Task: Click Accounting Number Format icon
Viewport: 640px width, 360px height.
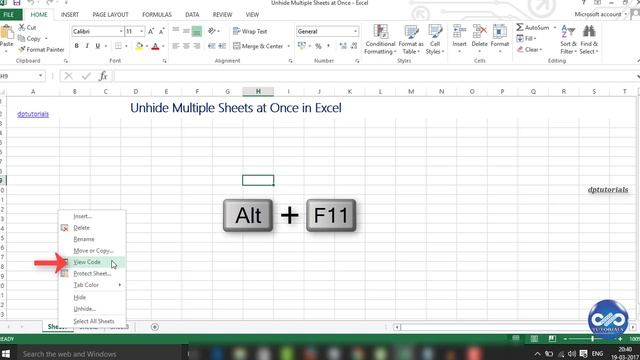Action: (302, 46)
